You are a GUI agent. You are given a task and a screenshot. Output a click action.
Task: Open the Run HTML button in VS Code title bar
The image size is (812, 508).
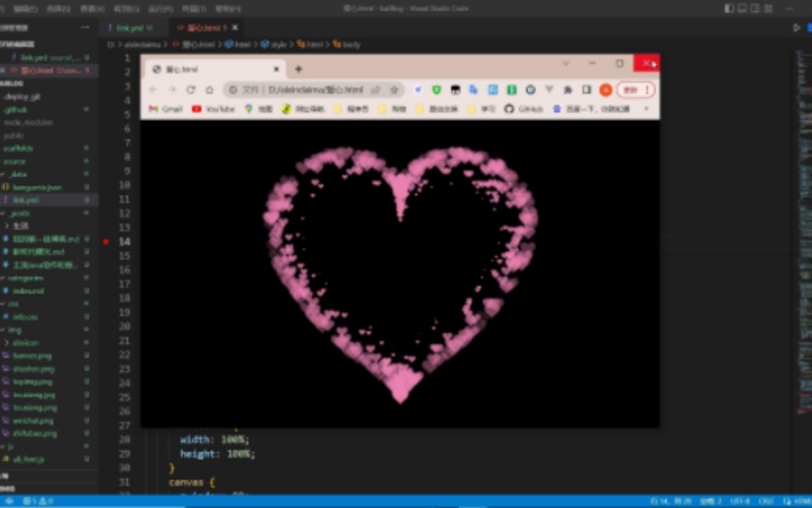pos(795,28)
